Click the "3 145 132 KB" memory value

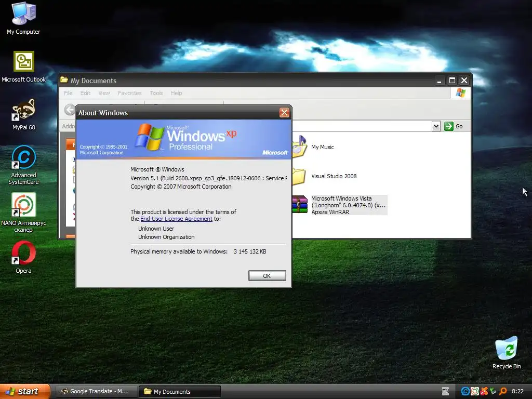click(250, 251)
